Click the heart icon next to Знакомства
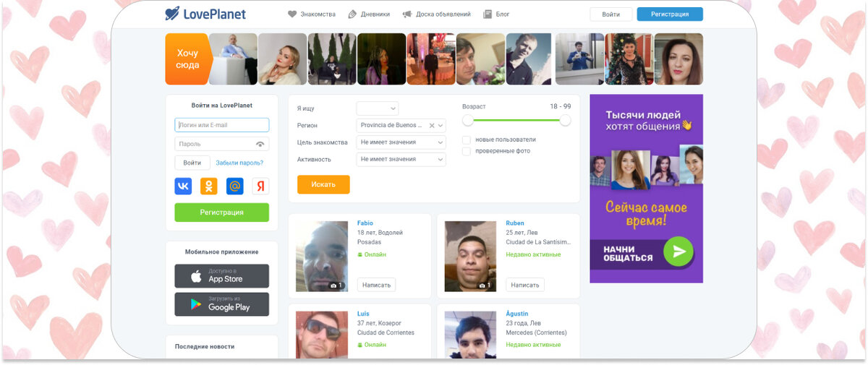Screen dimensions: 868x365 292,14
